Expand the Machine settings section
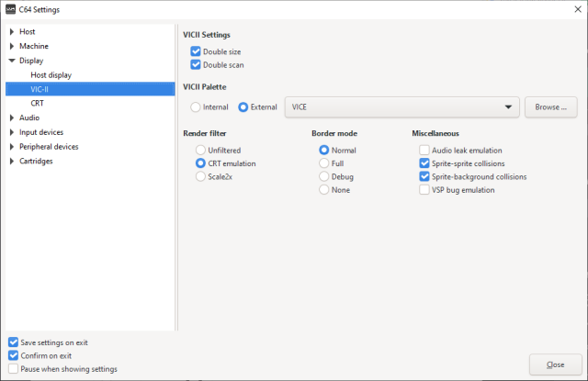 pyautogui.click(x=12, y=46)
